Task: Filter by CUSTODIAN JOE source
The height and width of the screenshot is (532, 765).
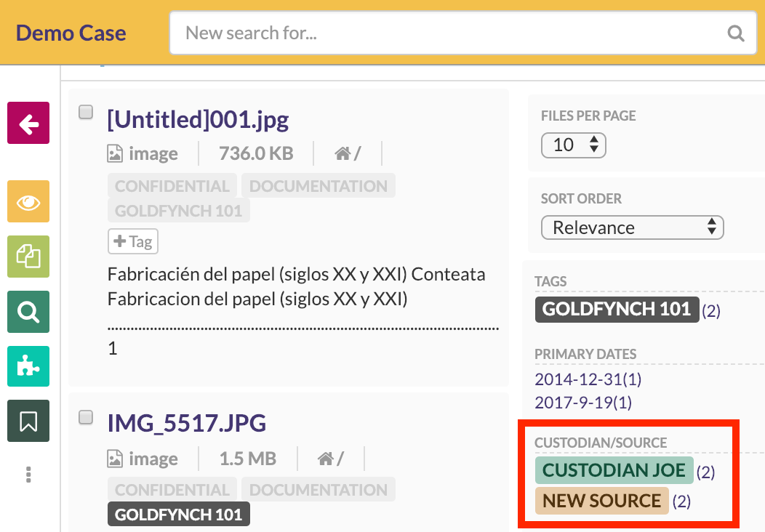Action: 614,470
